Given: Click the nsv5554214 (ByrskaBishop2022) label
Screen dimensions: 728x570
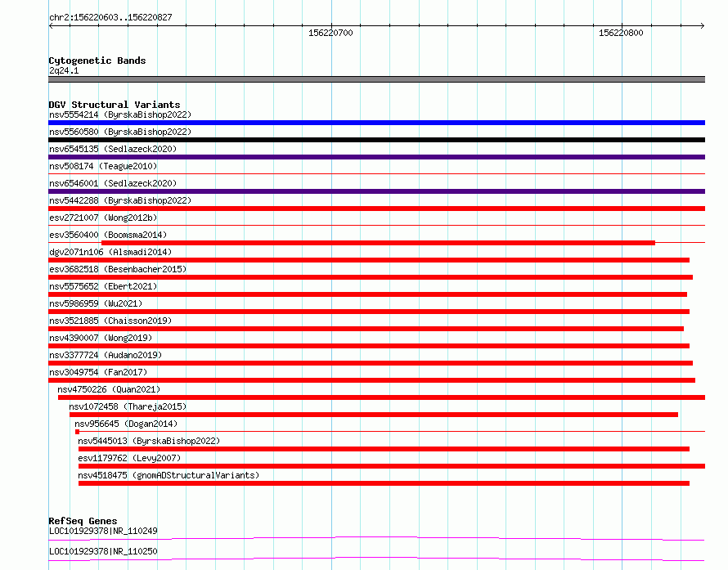Looking at the screenshot, I should [x=120, y=114].
